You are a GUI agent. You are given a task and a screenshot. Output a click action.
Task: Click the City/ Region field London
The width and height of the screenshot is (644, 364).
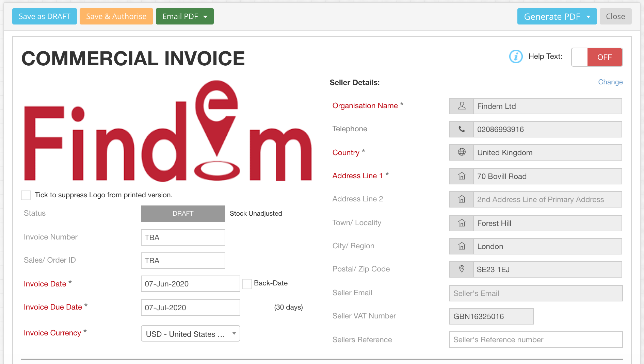click(548, 246)
